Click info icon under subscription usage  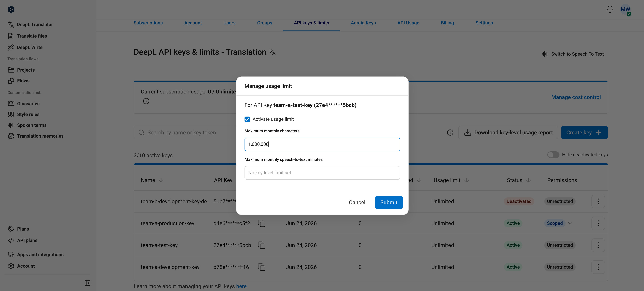(146, 101)
